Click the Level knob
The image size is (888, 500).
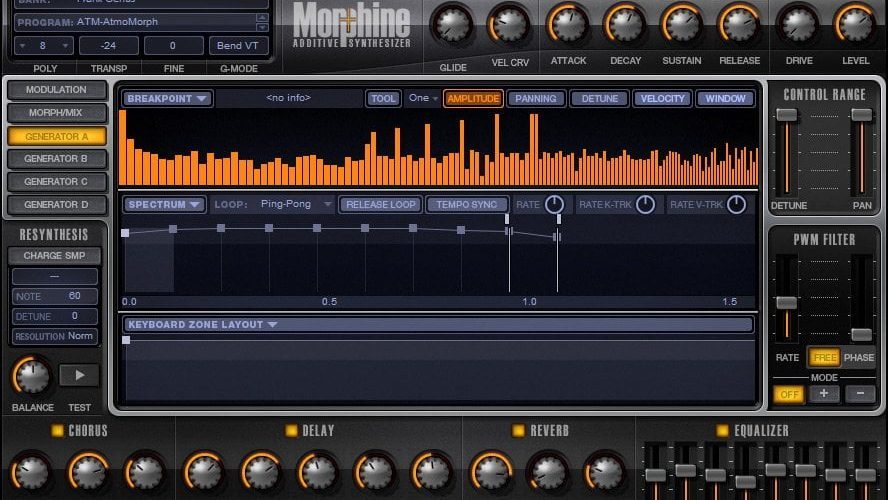[855, 24]
